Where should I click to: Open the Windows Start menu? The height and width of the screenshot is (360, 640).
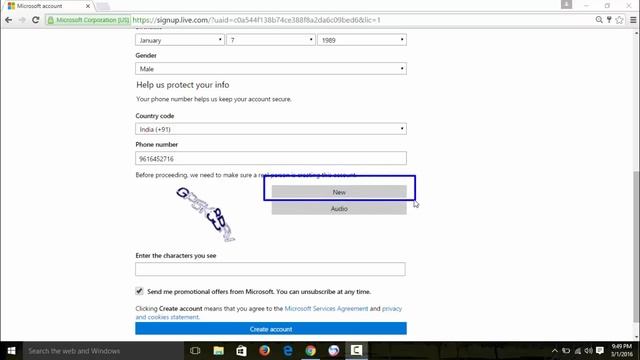click(11, 351)
